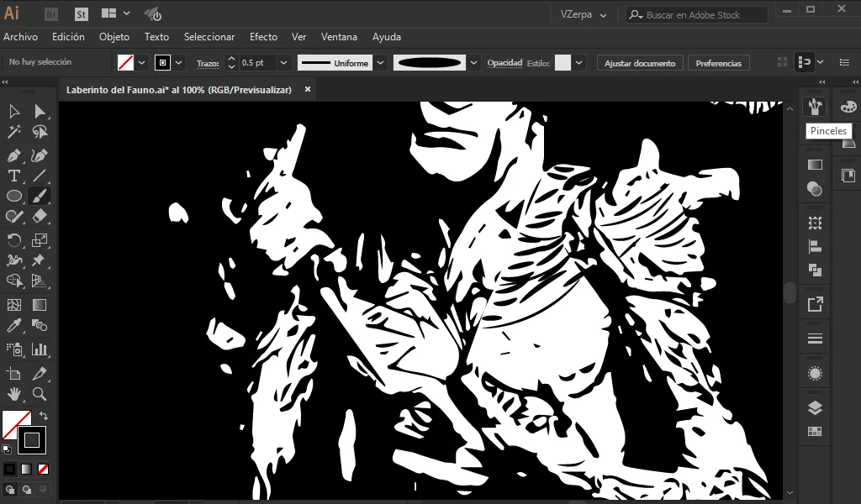Open the Pinceles brushes panel
Image resolution: width=861 pixels, height=504 pixels.
(815, 107)
